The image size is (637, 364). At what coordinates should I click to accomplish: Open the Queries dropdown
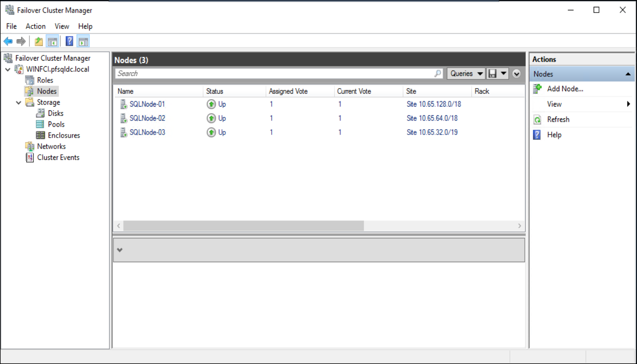(x=466, y=74)
